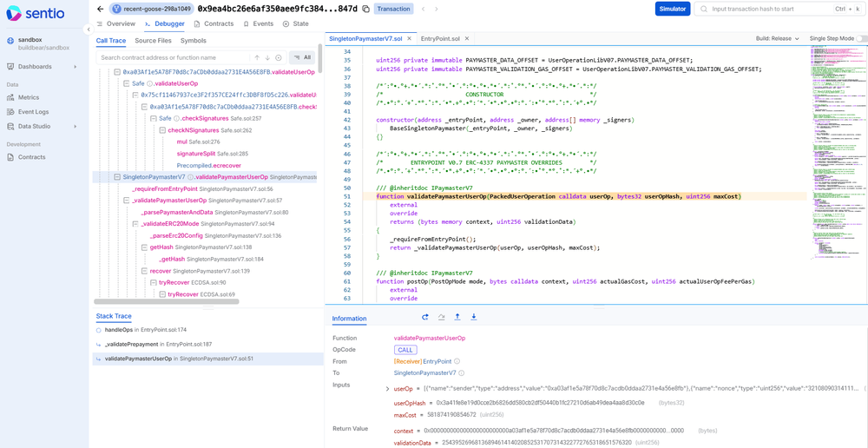Click the Simulator button
This screenshot has width=868, height=448.
[x=672, y=9]
